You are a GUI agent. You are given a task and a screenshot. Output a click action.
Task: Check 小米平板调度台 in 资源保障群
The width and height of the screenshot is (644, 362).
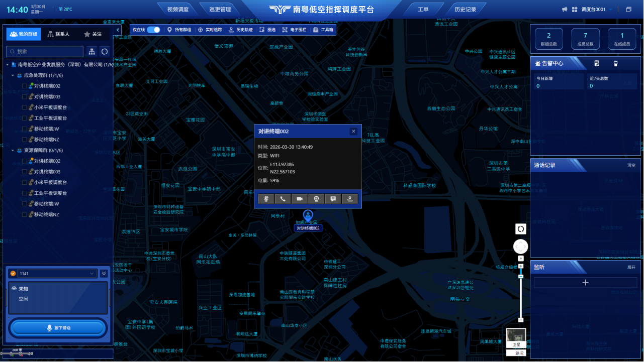[x=24, y=182]
